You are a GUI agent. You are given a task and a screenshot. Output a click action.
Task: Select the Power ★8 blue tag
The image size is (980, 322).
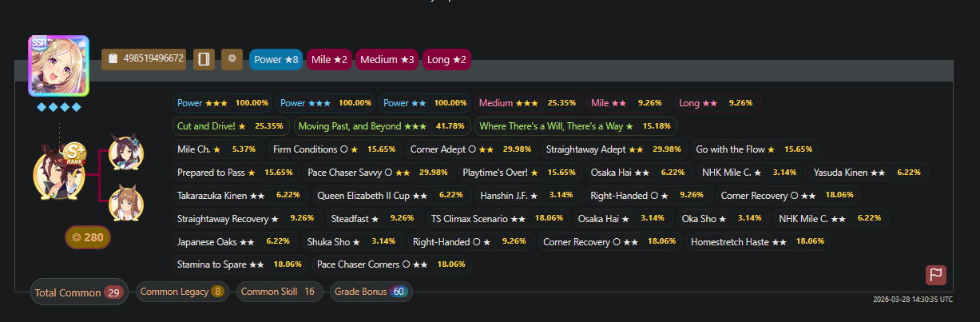(276, 59)
